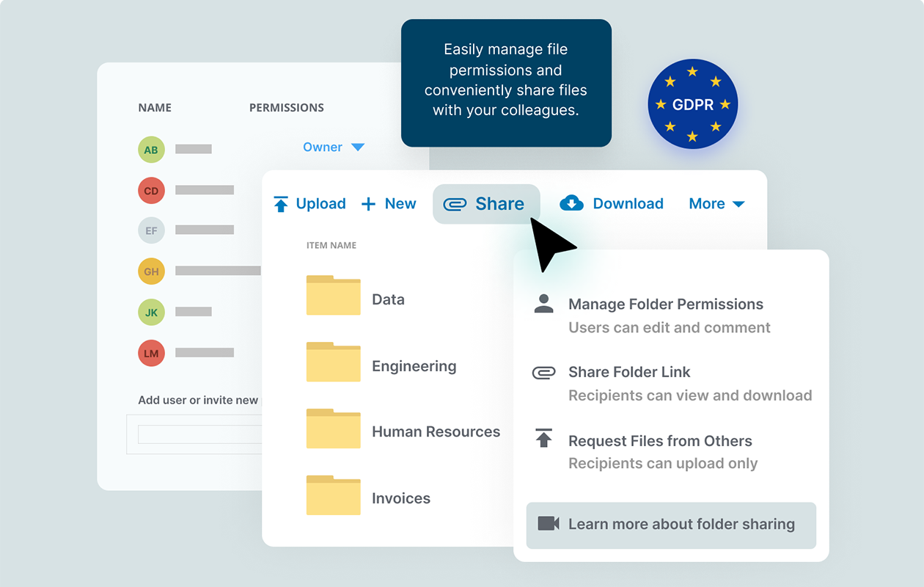Viewport: 924px width, 587px height.
Task: Expand the More dropdown menu
Action: [716, 204]
